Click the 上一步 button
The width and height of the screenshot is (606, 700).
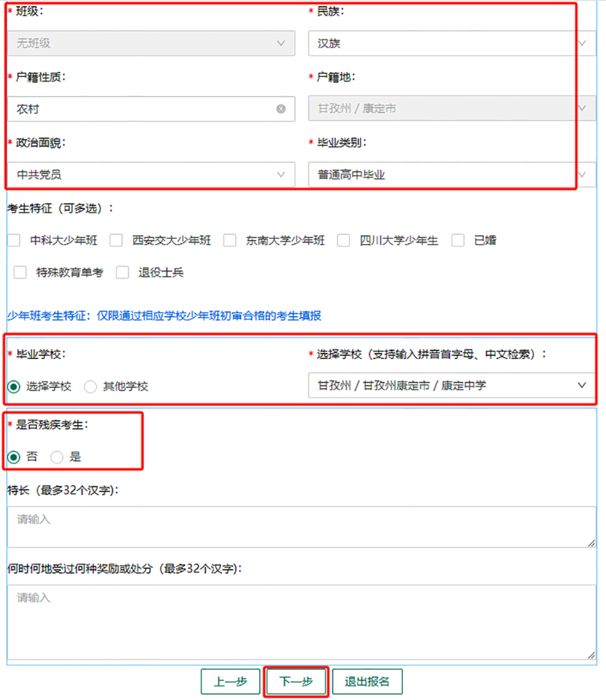point(230,681)
